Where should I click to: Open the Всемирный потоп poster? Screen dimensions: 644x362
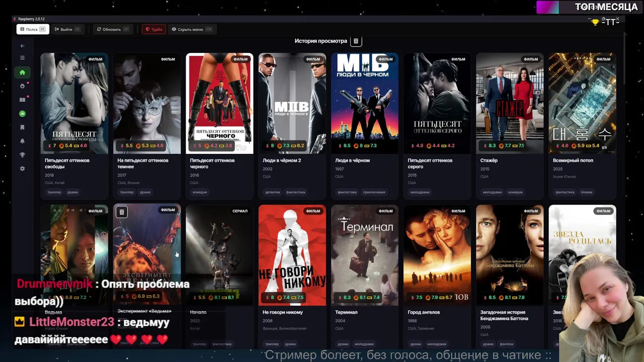(x=582, y=104)
